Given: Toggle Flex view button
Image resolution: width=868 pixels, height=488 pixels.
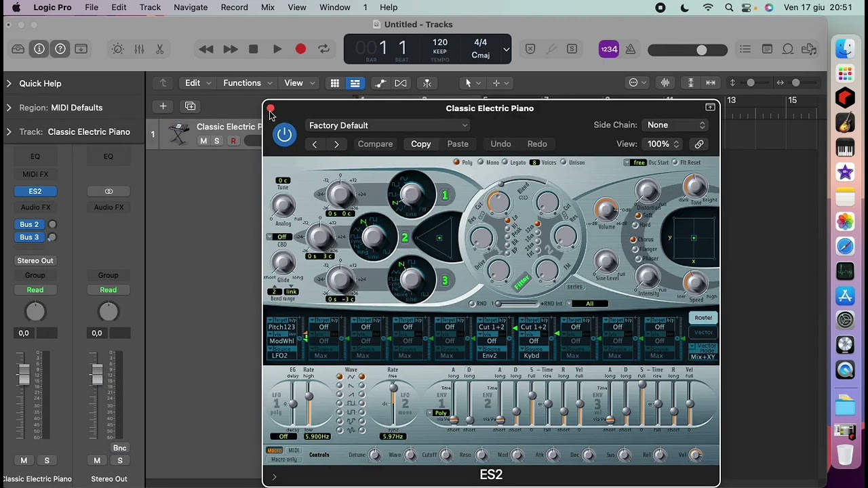Looking at the screenshot, I should click(x=401, y=83).
